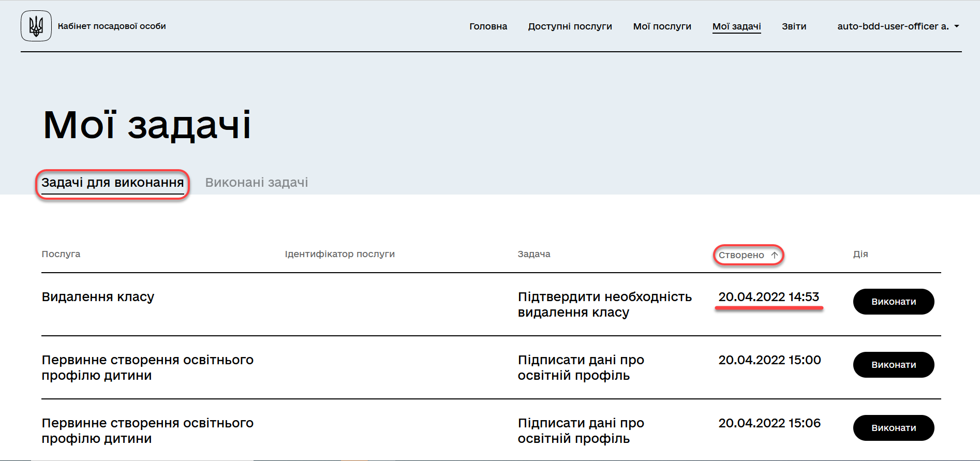Click Виконати for task created 15:06
The width and height of the screenshot is (980, 461).
pos(894,428)
